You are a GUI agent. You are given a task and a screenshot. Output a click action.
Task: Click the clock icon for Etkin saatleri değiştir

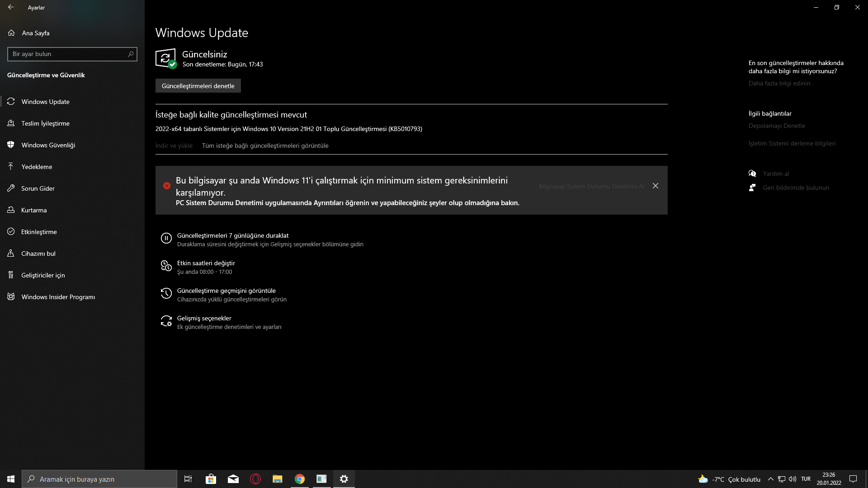click(x=166, y=266)
